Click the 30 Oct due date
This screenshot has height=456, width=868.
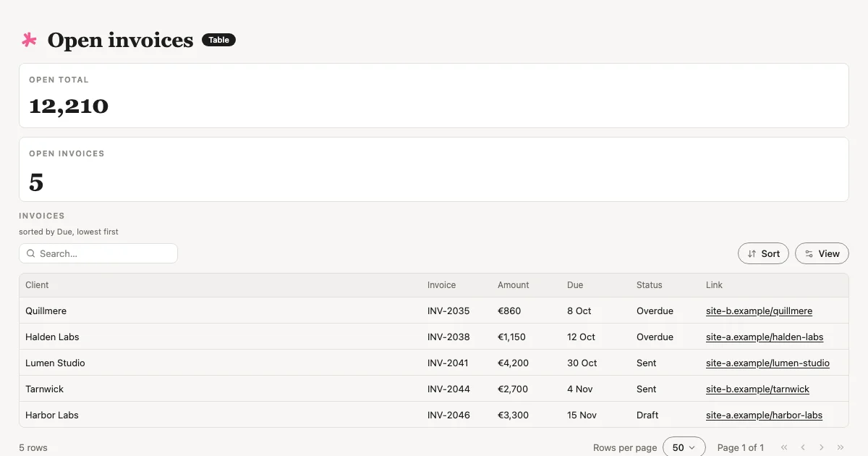[x=582, y=363]
